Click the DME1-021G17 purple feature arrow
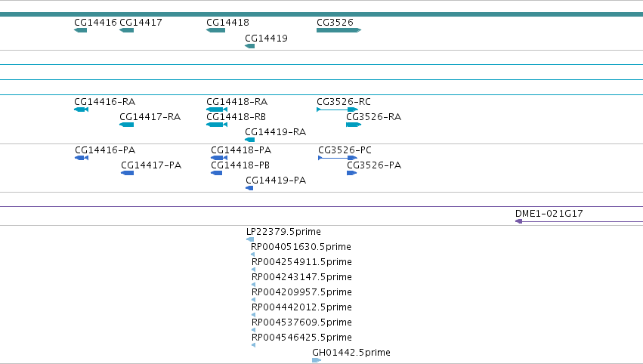 [x=579, y=221]
